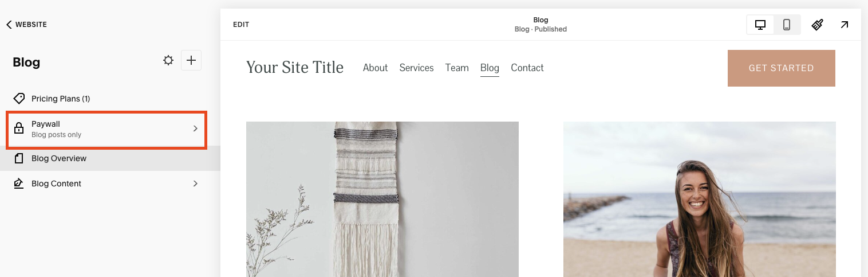868x277 pixels.
Task: Add new blog post with plus button
Action: click(x=191, y=60)
